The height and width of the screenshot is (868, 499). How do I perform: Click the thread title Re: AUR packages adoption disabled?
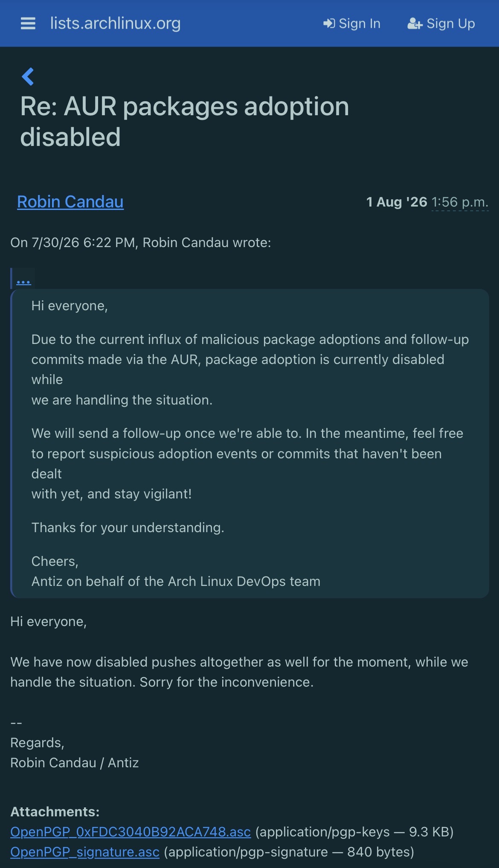pos(184,122)
